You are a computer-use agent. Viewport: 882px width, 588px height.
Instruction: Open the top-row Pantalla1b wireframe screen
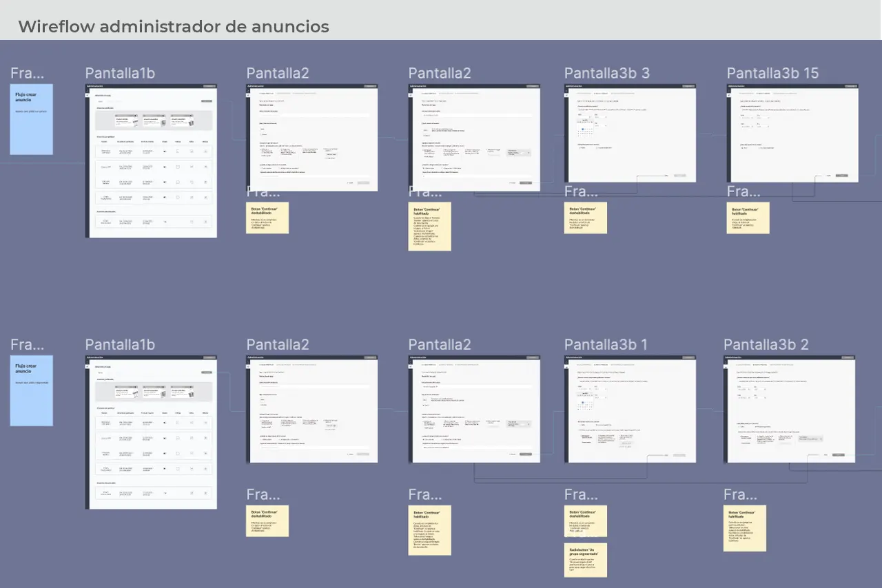point(151,161)
